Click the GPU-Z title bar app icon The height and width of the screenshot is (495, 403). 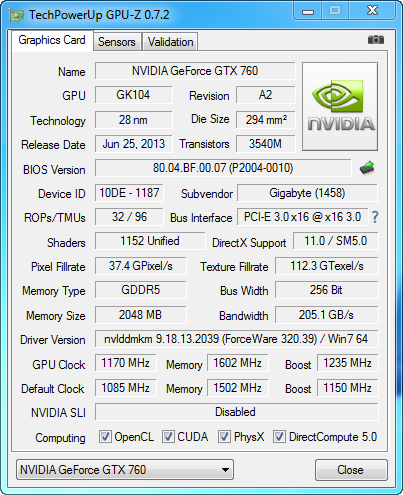coord(17,15)
